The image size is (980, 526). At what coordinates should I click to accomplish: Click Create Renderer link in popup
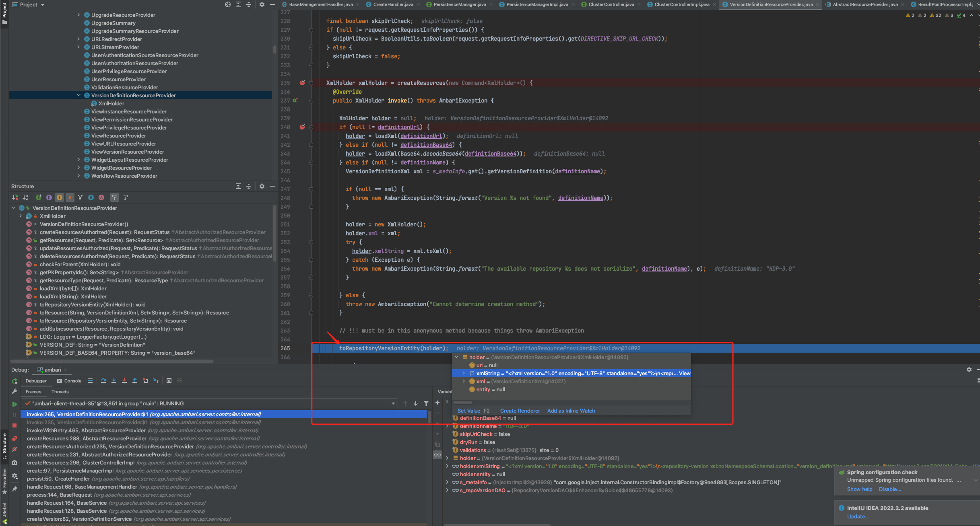pos(520,411)
